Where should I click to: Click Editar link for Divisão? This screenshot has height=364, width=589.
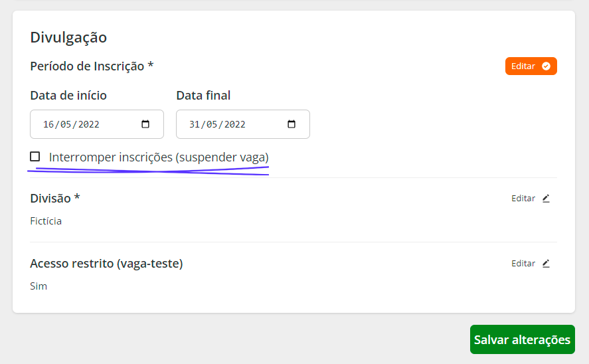(x=523, y=199)
